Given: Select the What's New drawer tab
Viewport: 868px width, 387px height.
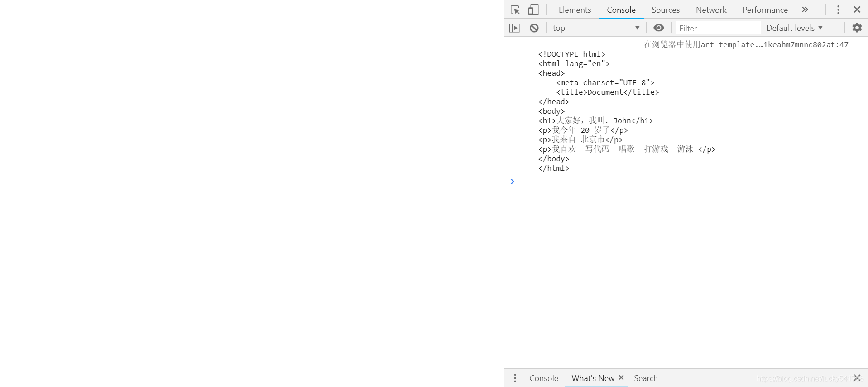Looking at the screenshot, I should [x=593, y=378].
